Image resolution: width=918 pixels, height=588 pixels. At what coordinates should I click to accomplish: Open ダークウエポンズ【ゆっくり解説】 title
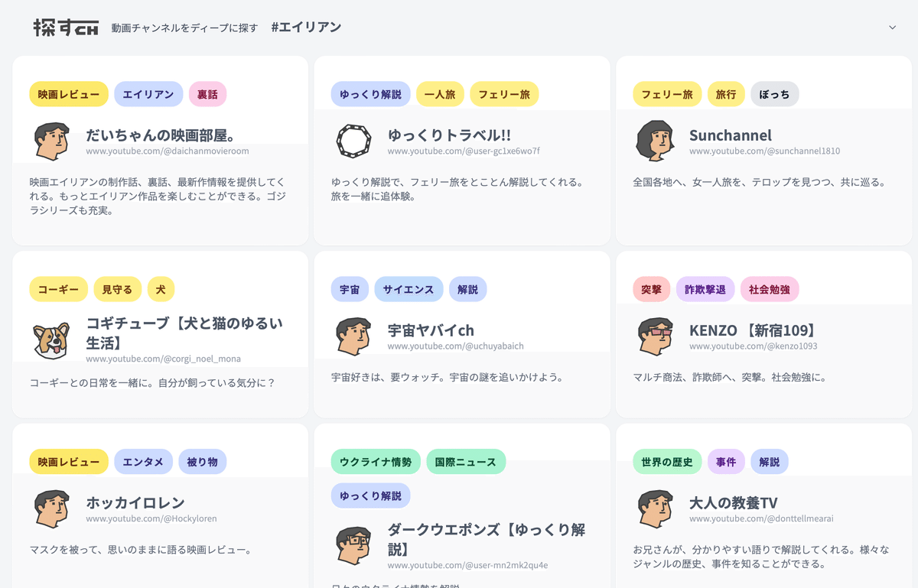click(487, 539)
